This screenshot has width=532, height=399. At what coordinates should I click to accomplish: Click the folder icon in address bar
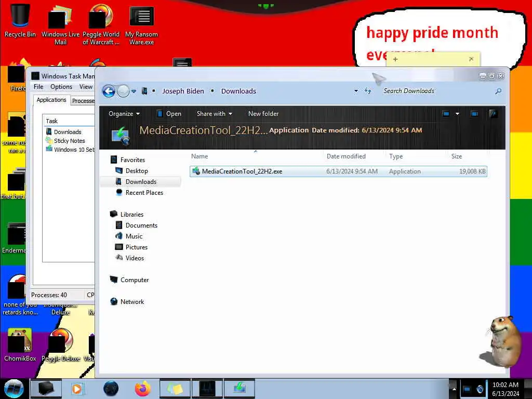click(x=144, y=91)
